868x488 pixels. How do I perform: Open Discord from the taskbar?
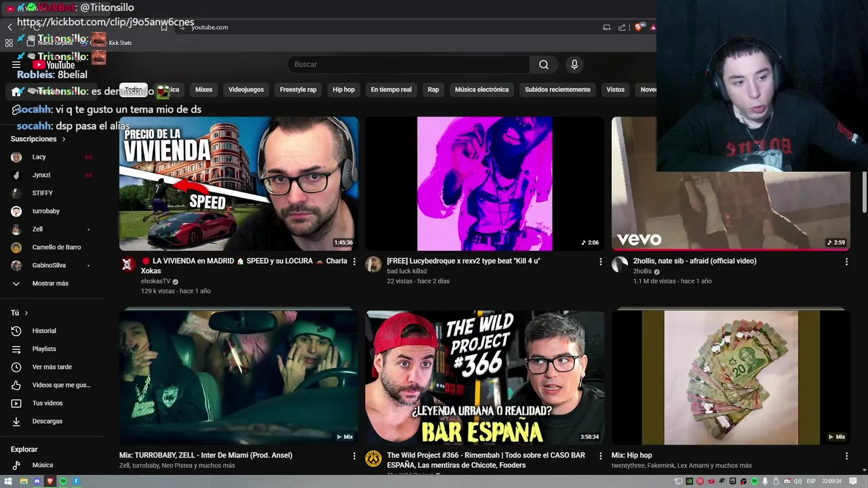(x=37, y=481)
